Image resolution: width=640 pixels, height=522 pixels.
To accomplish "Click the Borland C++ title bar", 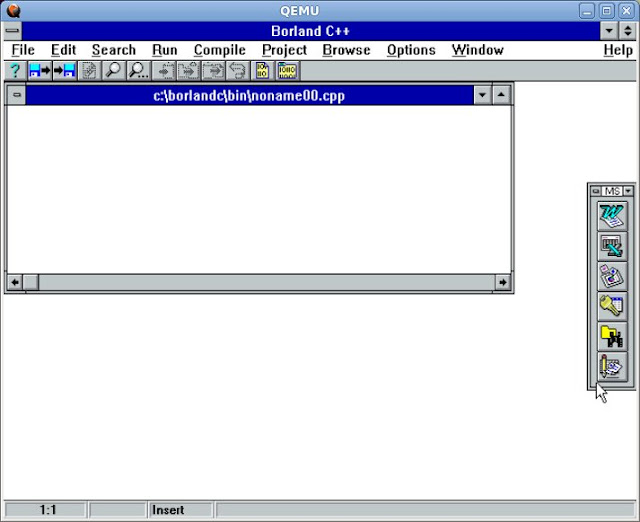I will click(x=311, y=31).
